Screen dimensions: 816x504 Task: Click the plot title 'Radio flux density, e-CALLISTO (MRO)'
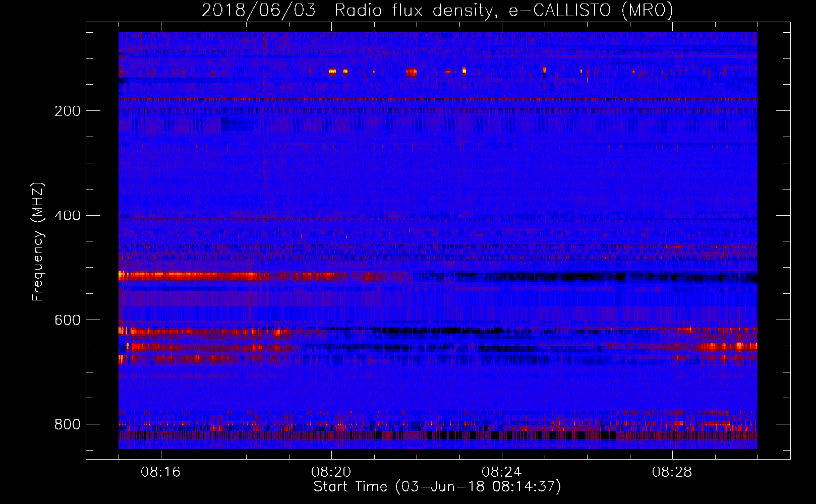click(504, 10)
